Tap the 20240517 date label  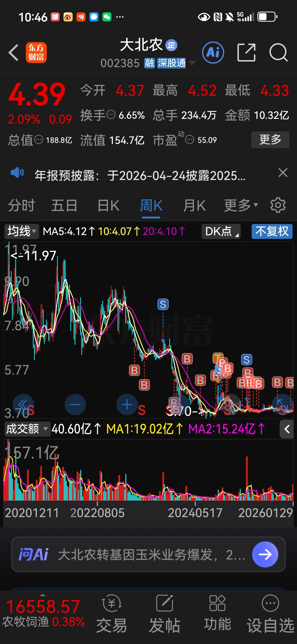point(195,513)
